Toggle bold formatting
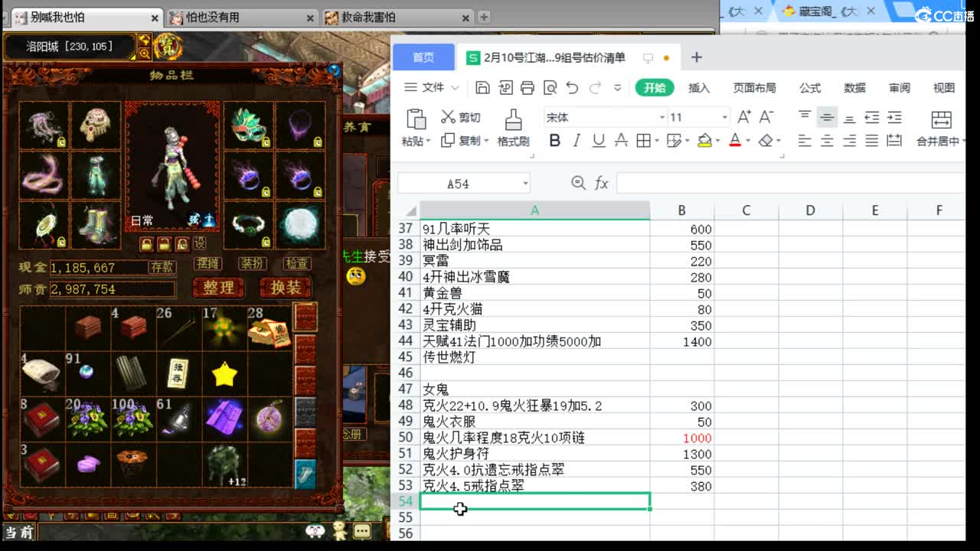The height and width of the screenshot is (551, 980). (555, 140)
